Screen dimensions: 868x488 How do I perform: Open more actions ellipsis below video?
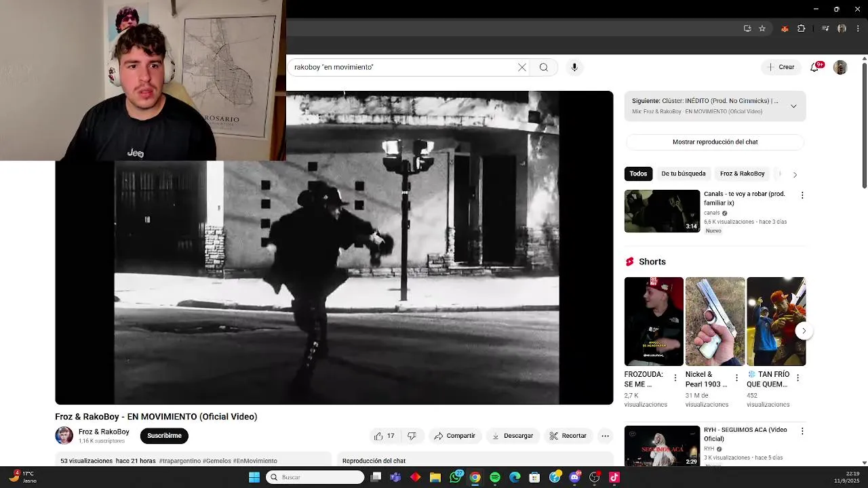click(606, 436)
